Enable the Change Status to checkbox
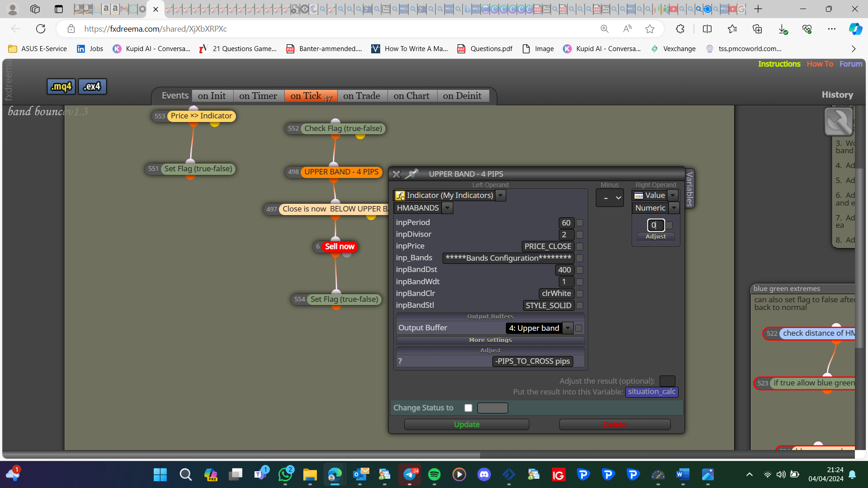This screenshot has width=868, height=488. [468, 408]
